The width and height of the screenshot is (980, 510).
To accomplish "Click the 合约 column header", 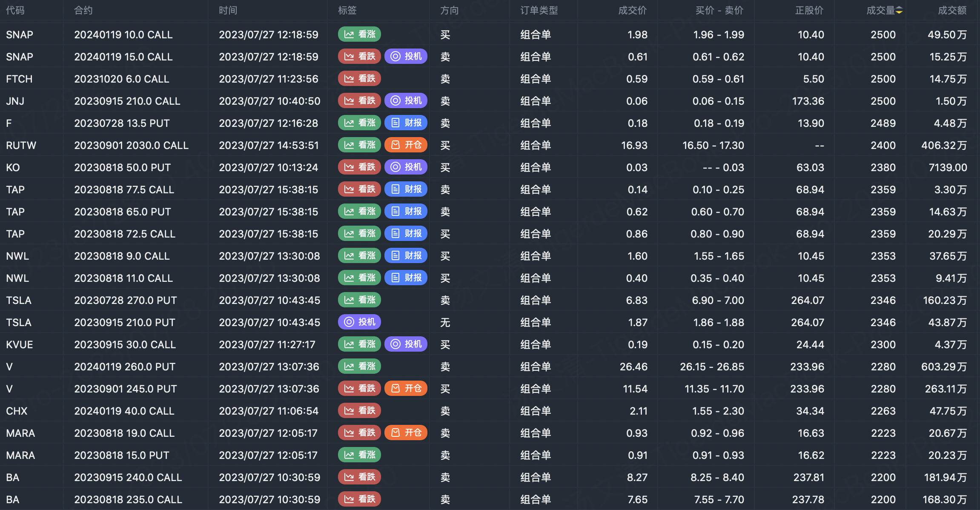I will click(x=83, y=10).
